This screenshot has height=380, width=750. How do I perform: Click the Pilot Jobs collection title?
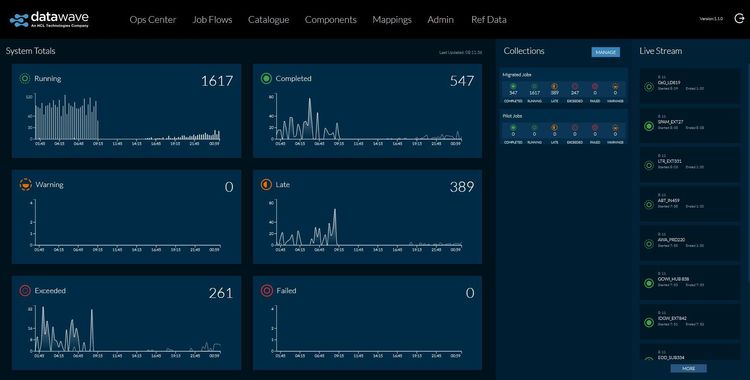tap(512, 116)
